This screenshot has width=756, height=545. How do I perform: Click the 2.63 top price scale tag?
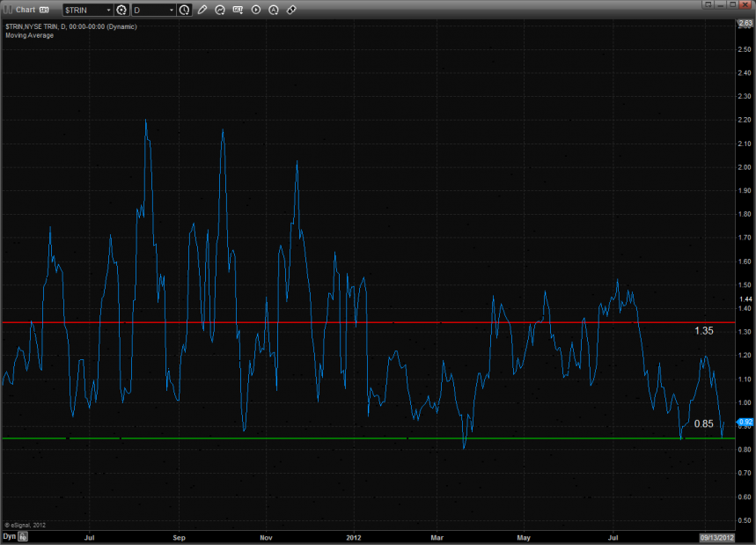pyautogui.click(x=745, y=23)
